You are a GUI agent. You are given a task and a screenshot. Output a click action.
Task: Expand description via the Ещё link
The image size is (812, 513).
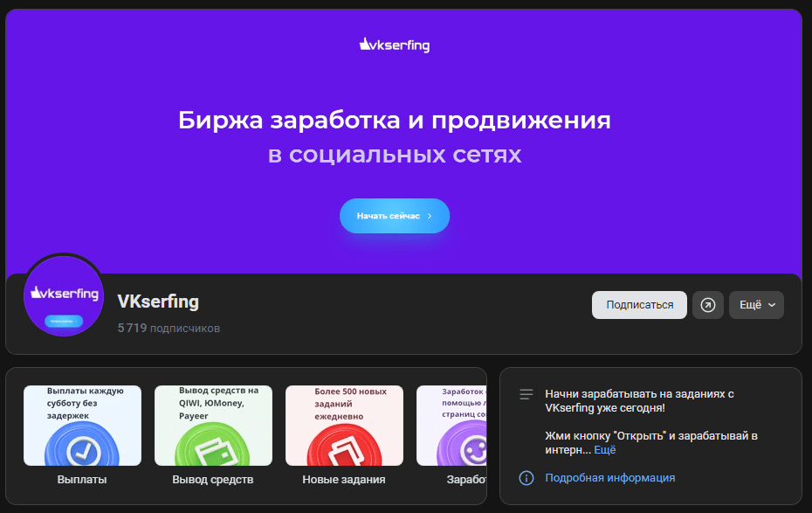(x=605, y=450)
